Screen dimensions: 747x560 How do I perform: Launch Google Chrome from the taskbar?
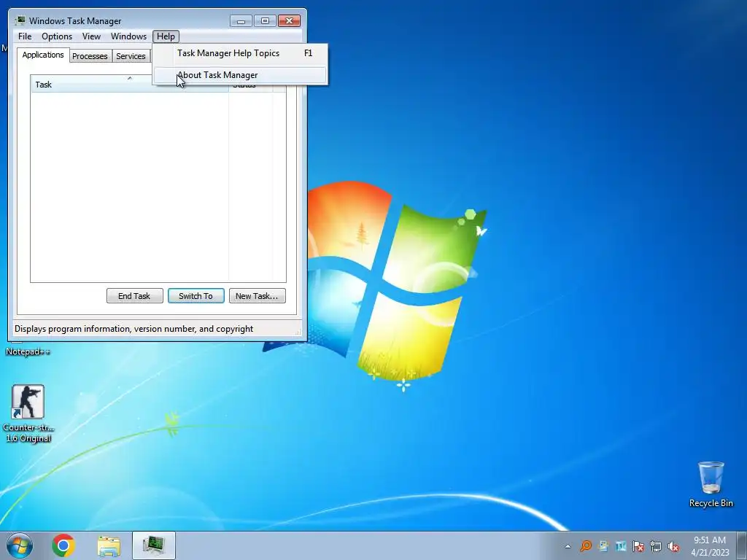tap(63, 545)
